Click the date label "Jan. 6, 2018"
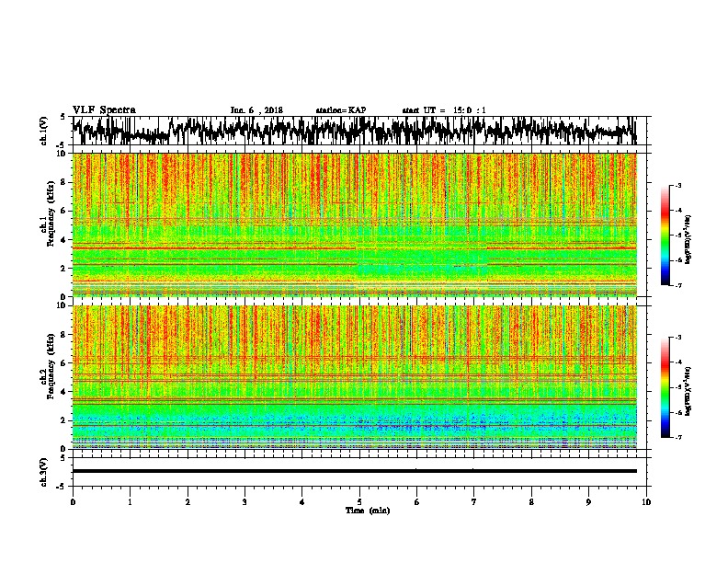Image resolution: width=728 pixels, height=563 pixels. pos(256,110)
